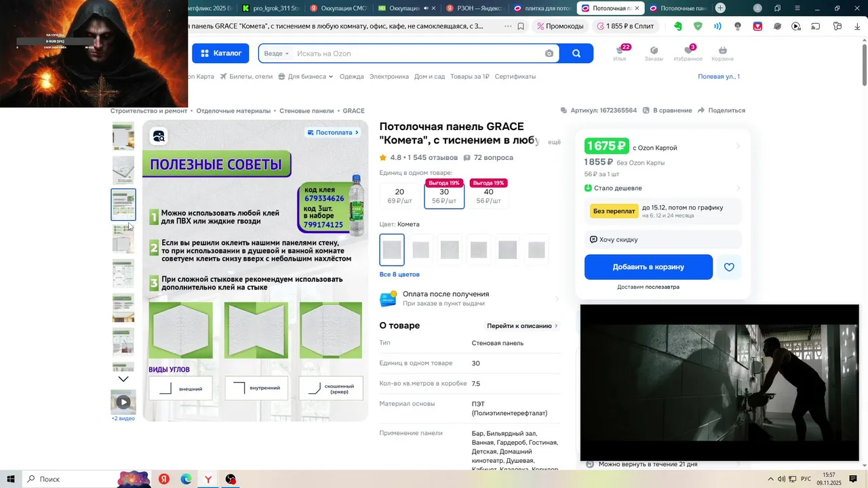Mute the Оккупация tab audio
Image resolution: width=868 pixels, height=488 pixels.
426,8
